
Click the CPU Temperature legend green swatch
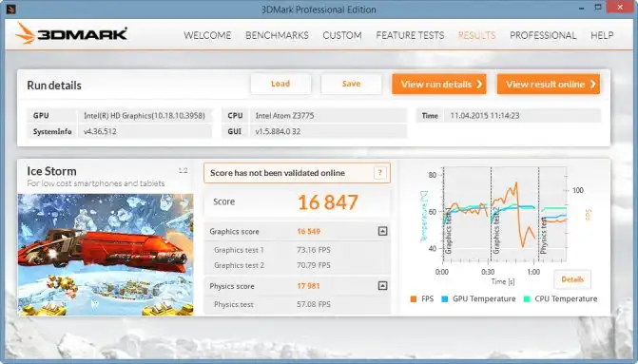(527, 299)
